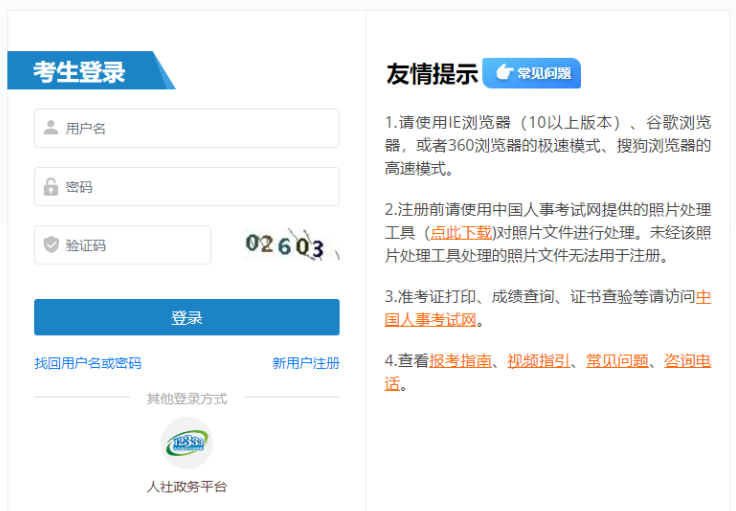Click the blue 常见问题 button near 友情提示
Screen dimensions: 736x511
tap(532, 73)
